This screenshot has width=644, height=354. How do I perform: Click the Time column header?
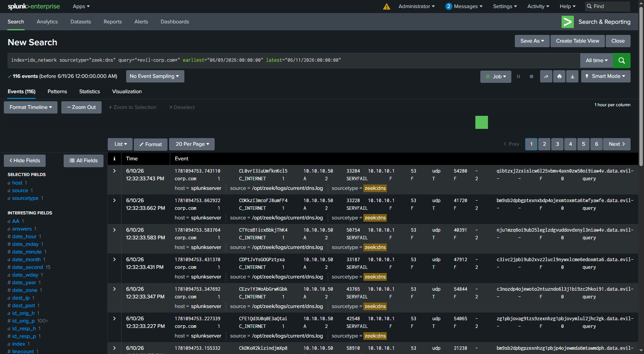[132, 158]
